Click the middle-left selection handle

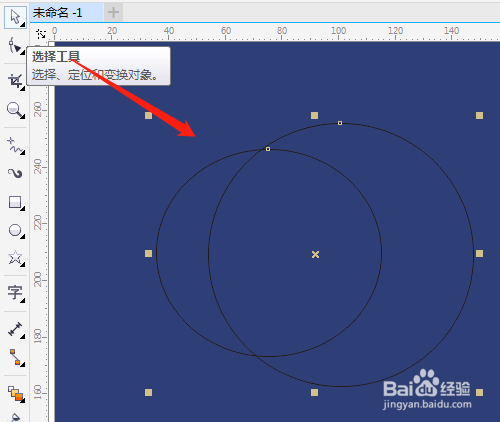click(x=148, y=254)
